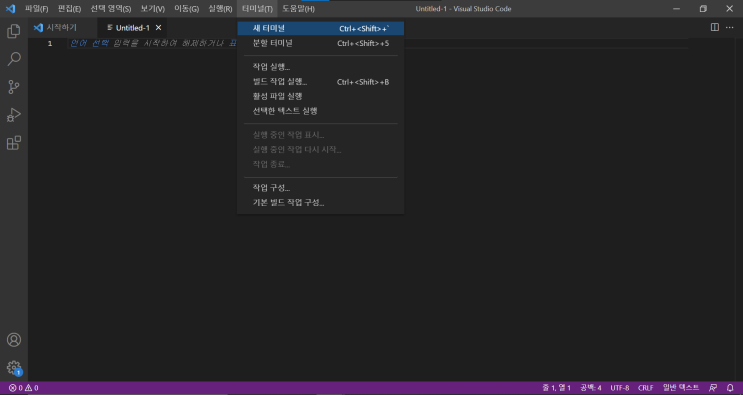Split the editor with the layout icon
743x395 pixels.
click(715, 27)
